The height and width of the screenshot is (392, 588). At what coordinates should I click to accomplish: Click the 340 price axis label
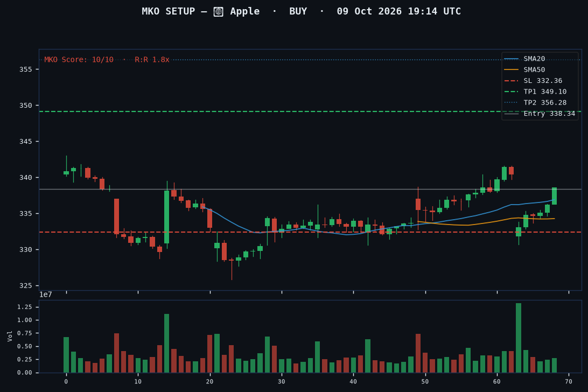[x=25, y=178]
